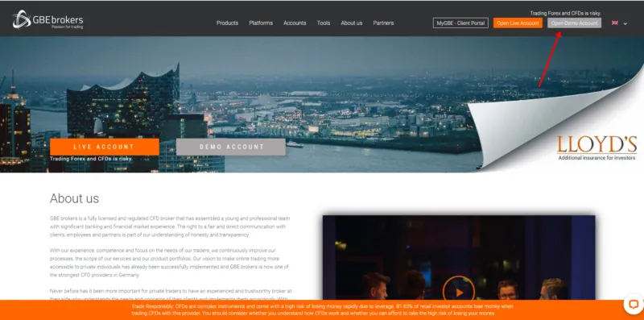This screenshot has width=644, height=320.
Task: Open the About us menu
Action: (x=352, y=23)
